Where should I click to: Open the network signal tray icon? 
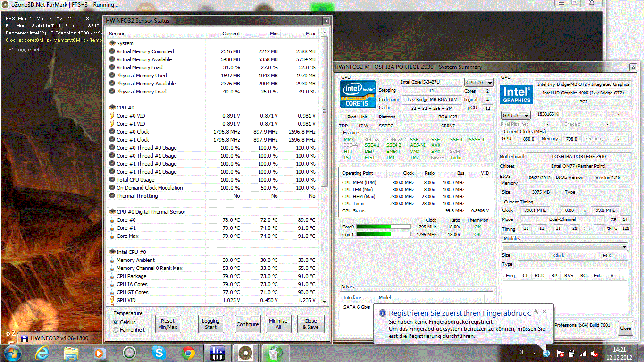pyautogui.click(x=583, y=353)
